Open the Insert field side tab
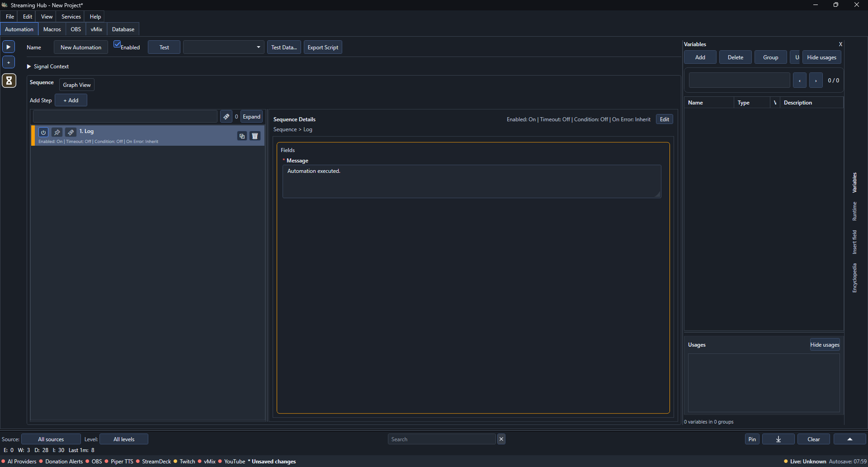This screenshot has width=868, height=467. [x=854, y=242]
